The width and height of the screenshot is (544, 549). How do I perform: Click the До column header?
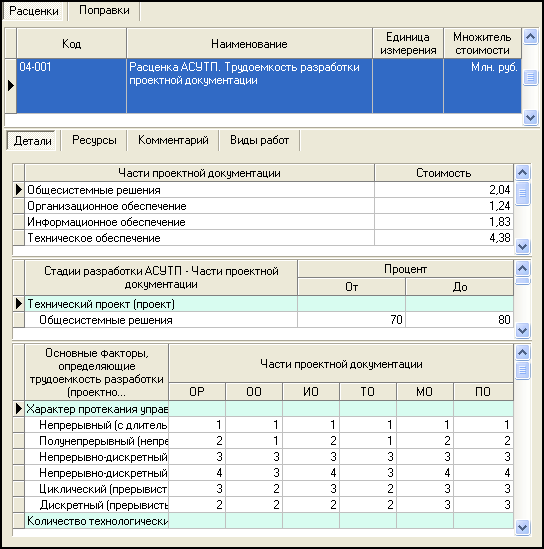click(460, 287)
